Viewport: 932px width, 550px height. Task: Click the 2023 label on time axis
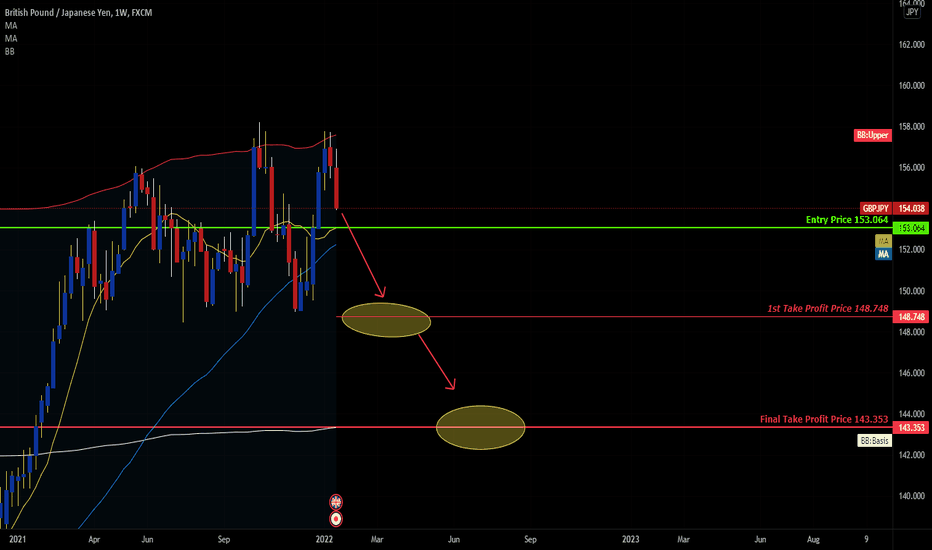coord(630,539)
